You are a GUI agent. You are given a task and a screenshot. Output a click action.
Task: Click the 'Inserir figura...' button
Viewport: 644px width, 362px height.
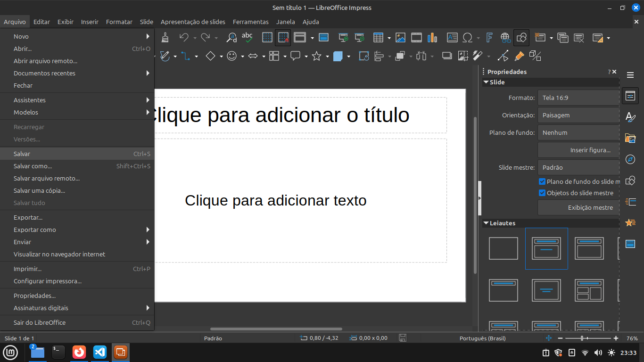pos(578,150)
